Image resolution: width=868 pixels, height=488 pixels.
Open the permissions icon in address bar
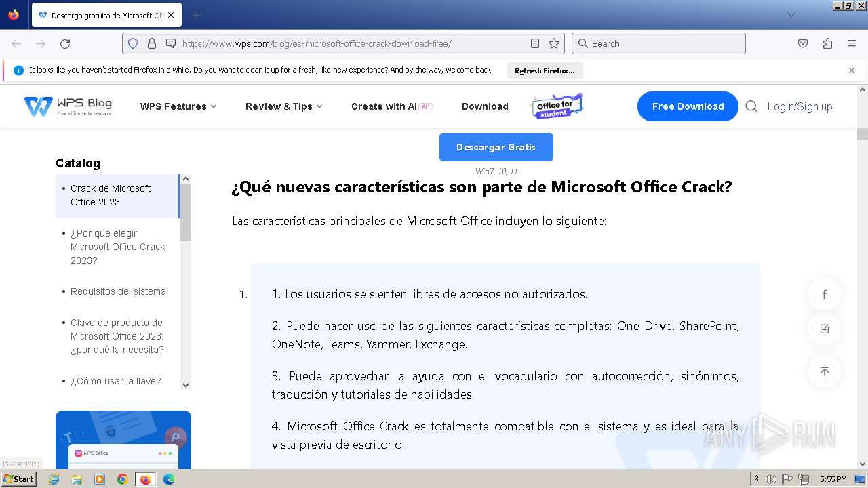click(x=171, y=43)
